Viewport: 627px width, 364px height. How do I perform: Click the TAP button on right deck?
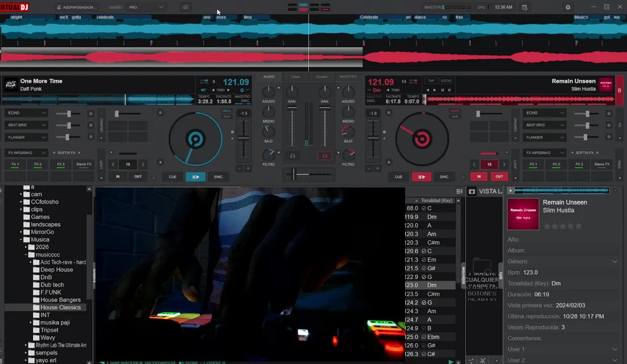(431, 81)
